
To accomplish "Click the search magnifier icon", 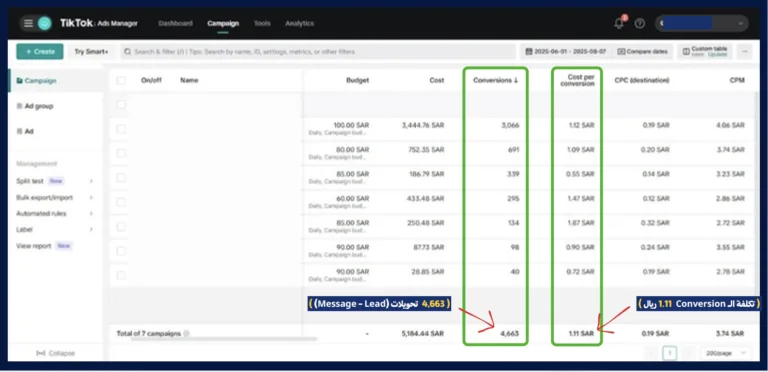I will pyautogui.click(x=128, y=51).
